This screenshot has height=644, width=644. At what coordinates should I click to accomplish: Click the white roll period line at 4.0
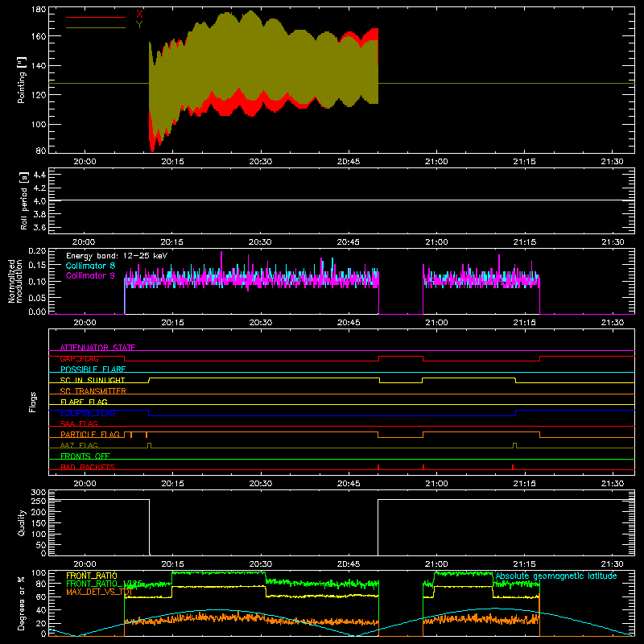341,200
